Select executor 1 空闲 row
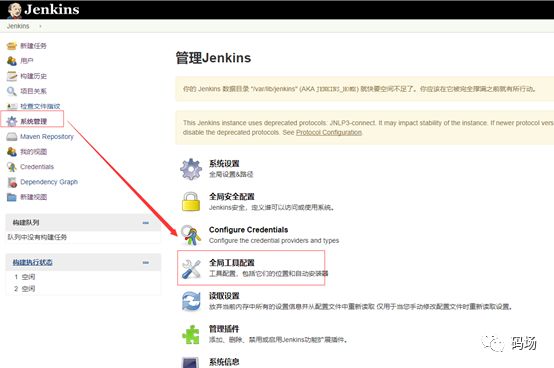This screenshot has width=554, height=368. click(x=83, y=277)
